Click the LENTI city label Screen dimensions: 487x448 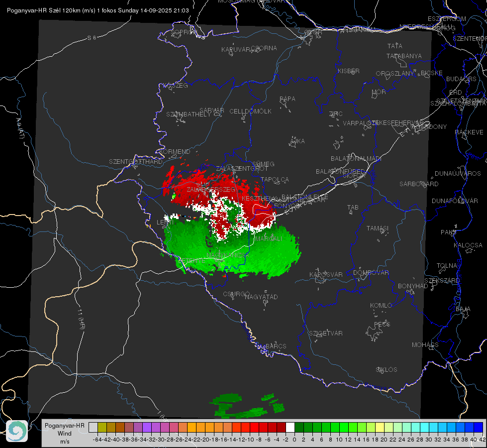pos(165,222)
